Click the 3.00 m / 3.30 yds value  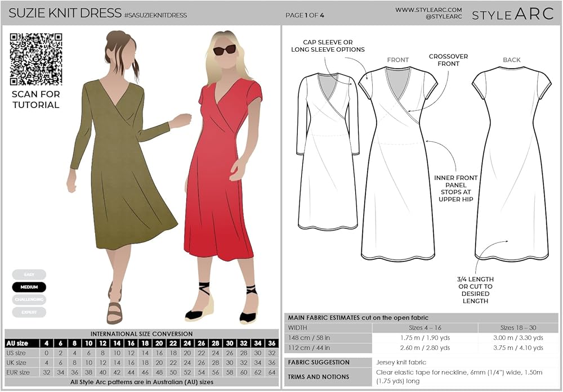click(518, 338)
